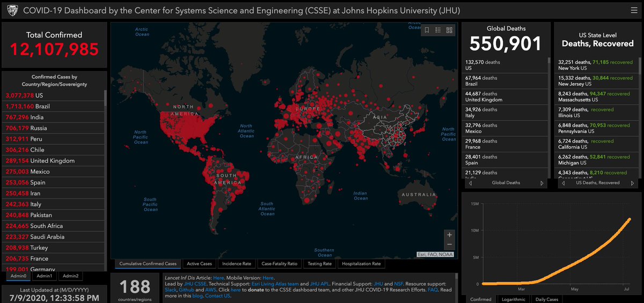Switch to Cumulative Confirmed Cases map tab

click(x=148, y=264)
